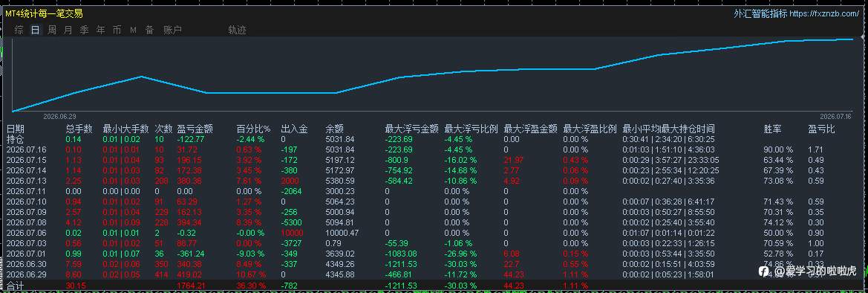The width and height of the screenshot is (868, 293).
Task: Select the 2026.07.01 date row
Action: tap(26, 254)
